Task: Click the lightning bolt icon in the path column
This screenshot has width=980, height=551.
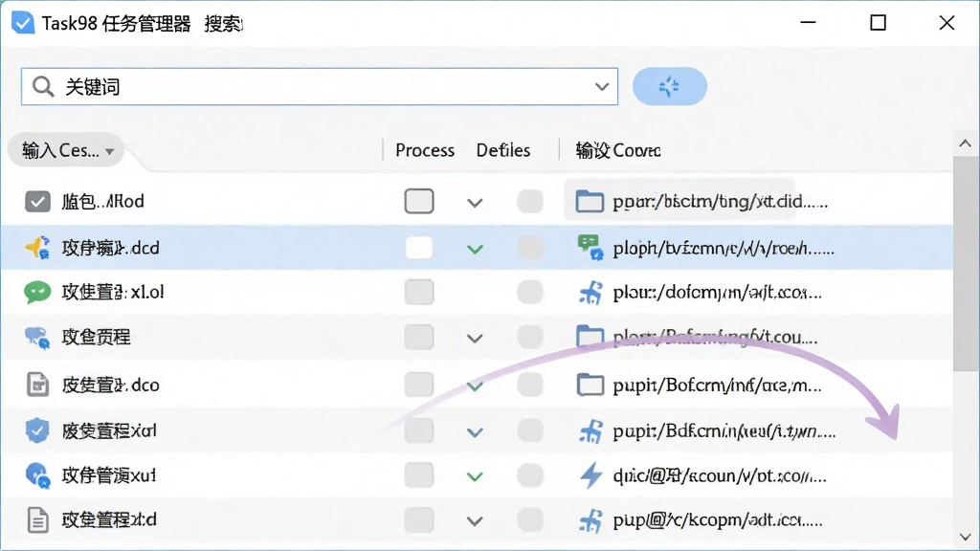Action: pyautogui.click(x=590, y=476)
